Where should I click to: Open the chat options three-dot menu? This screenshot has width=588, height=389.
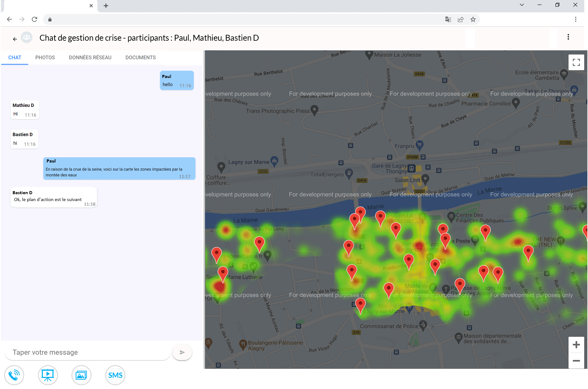click(x=568, y=37)
